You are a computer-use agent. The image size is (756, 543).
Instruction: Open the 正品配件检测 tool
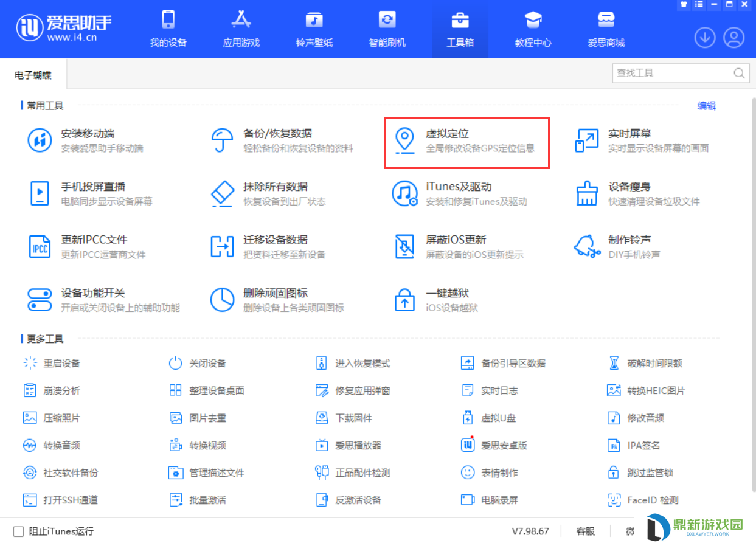[x=353, y=472]
